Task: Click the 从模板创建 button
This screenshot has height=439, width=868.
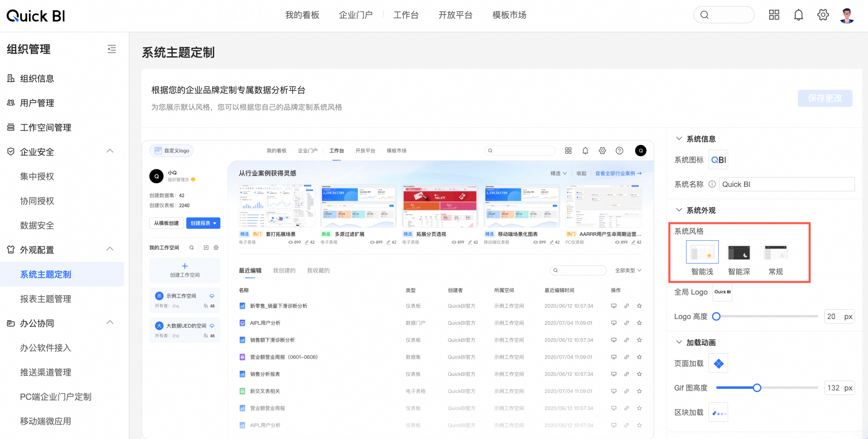Action: (166, 223)
